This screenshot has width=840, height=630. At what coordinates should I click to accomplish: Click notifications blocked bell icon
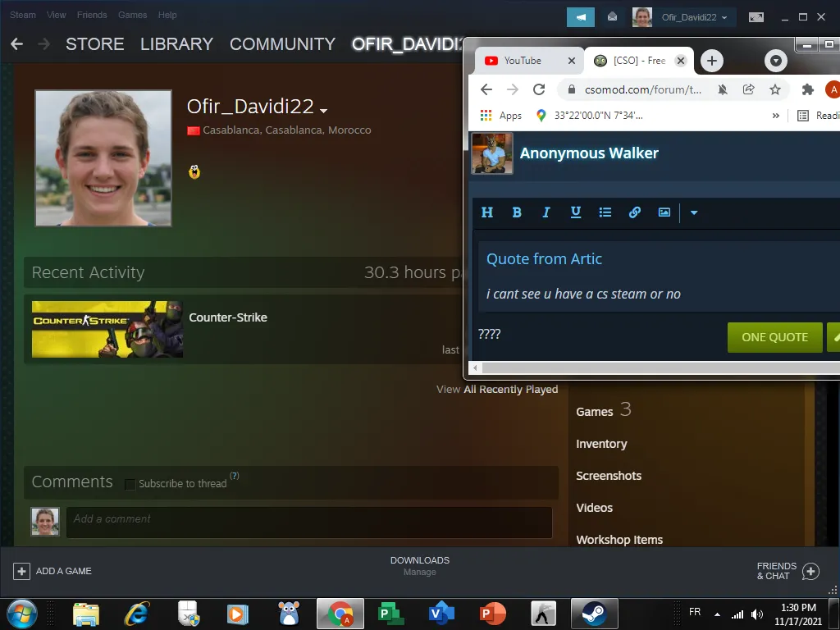coord(723,89)
